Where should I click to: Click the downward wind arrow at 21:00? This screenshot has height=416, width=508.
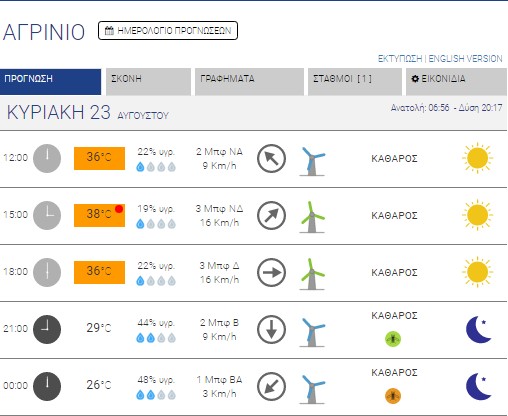(x=271, y=329)
